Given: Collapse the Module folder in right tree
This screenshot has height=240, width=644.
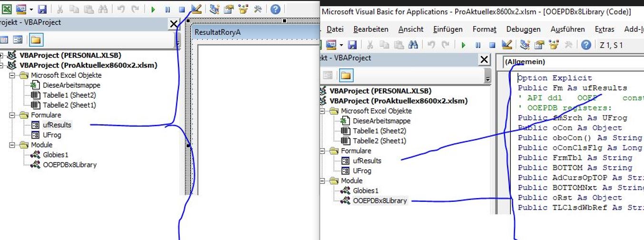Looking at the screenshot, I should point(322,181).
